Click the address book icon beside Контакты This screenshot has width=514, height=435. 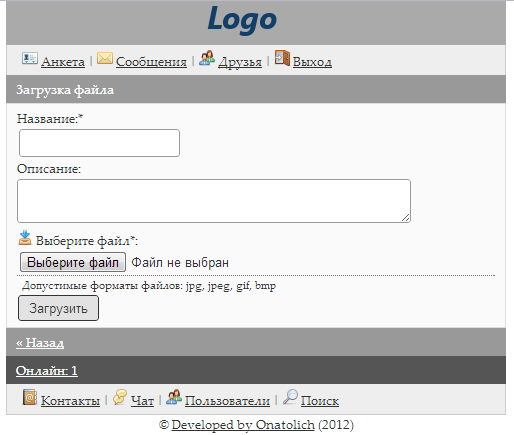coord(30,397)
